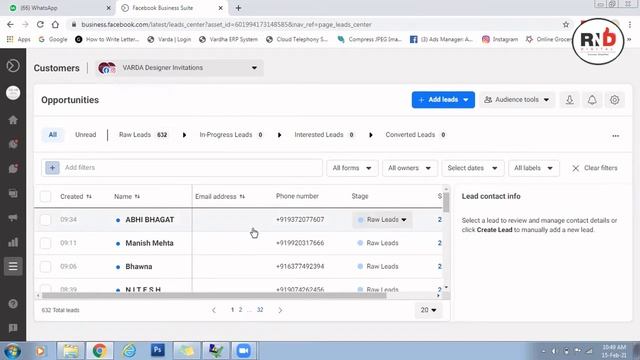Viewport: 640px width, 360px height.
Task: Open a new browser tab
Action: pyautogui.click(x=238, y=8)
